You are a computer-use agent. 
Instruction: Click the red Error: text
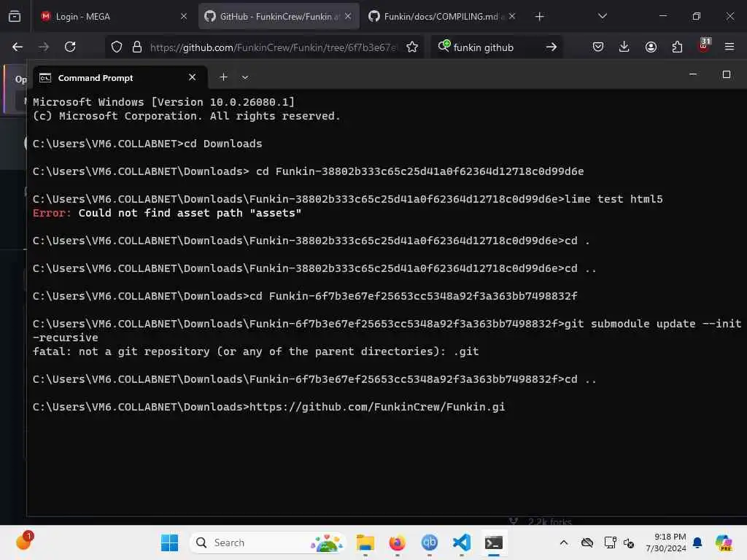(52, 213)
